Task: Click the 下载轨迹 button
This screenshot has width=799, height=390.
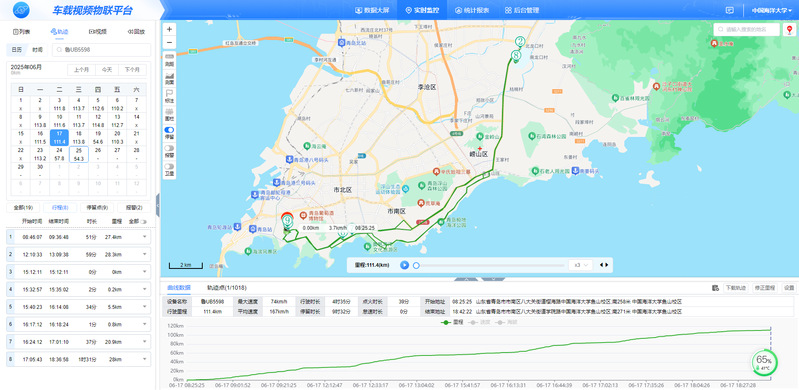Action: point(736,288)
